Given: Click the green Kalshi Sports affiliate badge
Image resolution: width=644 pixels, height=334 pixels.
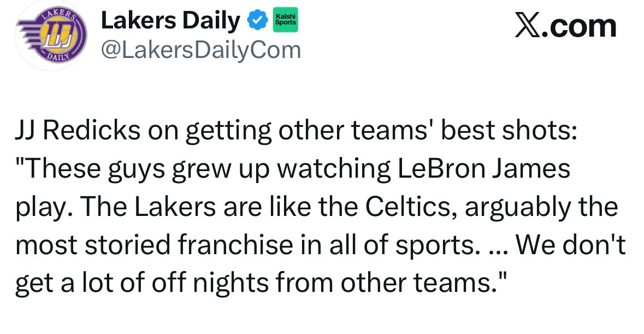Looking at the screenshot, I should click(284, 21).
